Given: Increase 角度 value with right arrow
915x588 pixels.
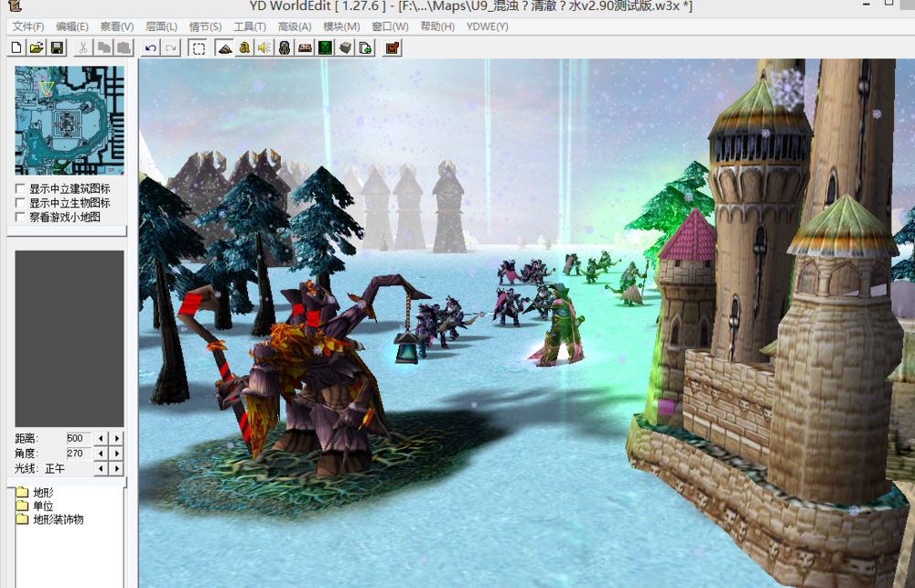Looking at the screenshot, I should (117, 454).
